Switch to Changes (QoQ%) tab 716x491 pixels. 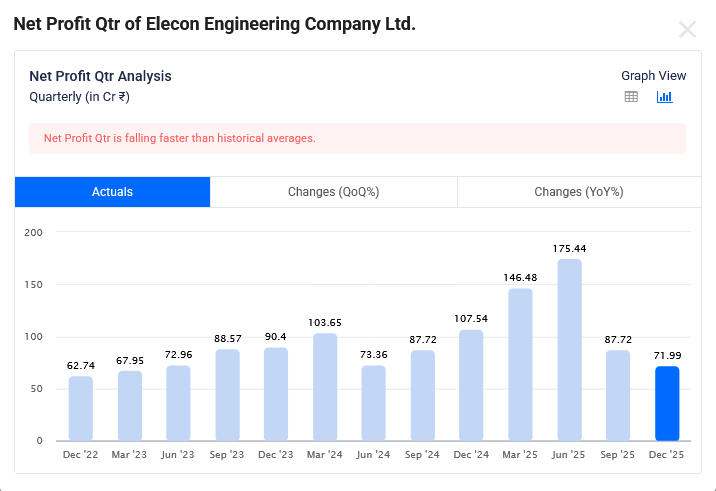(333, 192)
